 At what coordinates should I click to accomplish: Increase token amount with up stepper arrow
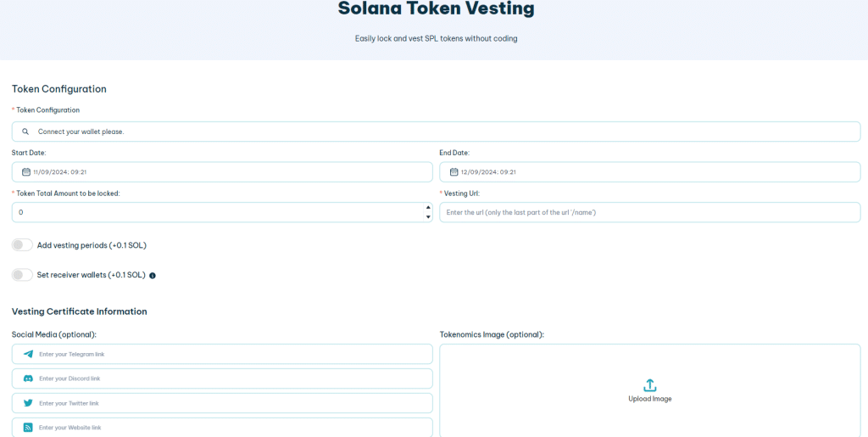coord(428,208)
